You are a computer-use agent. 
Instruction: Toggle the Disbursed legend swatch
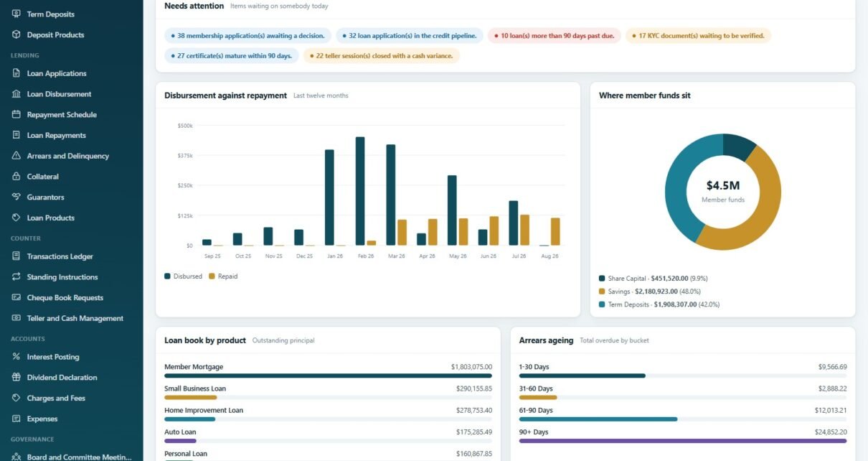coord(167,276)
